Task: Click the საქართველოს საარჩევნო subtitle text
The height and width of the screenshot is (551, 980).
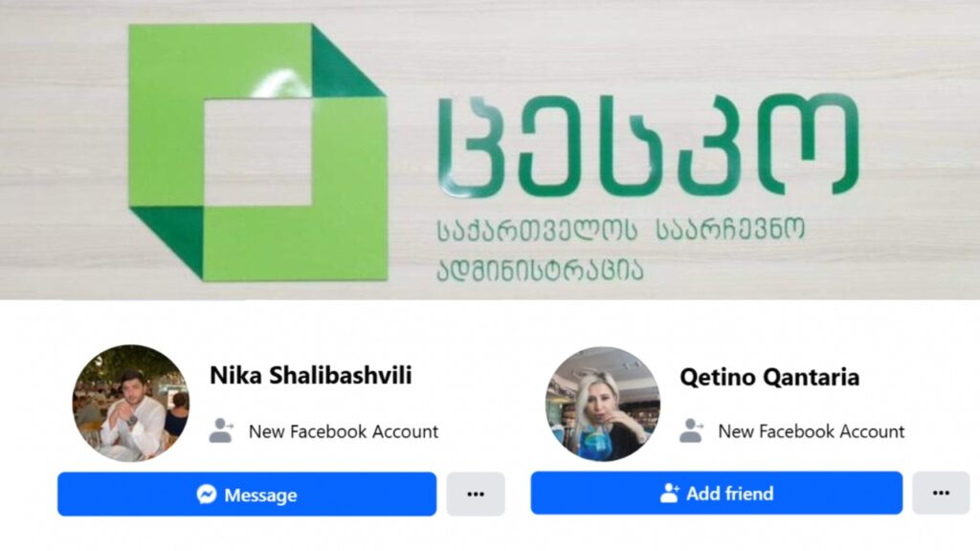Action: [620, 230]
